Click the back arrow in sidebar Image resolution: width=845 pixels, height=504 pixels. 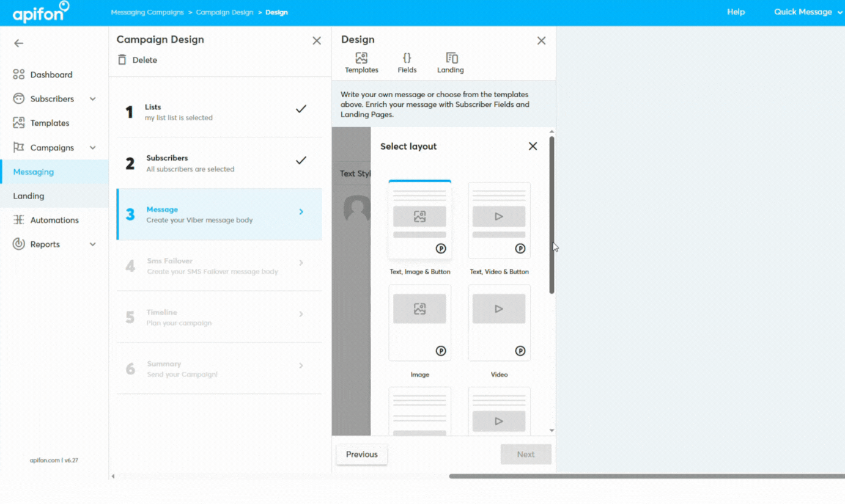coord(19,43)
